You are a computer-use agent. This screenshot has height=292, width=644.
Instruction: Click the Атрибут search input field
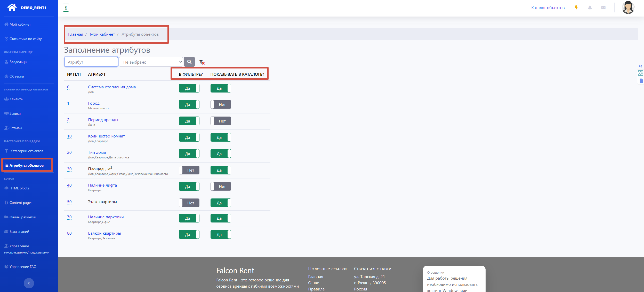pyautogui.click(x=91, y=62)
